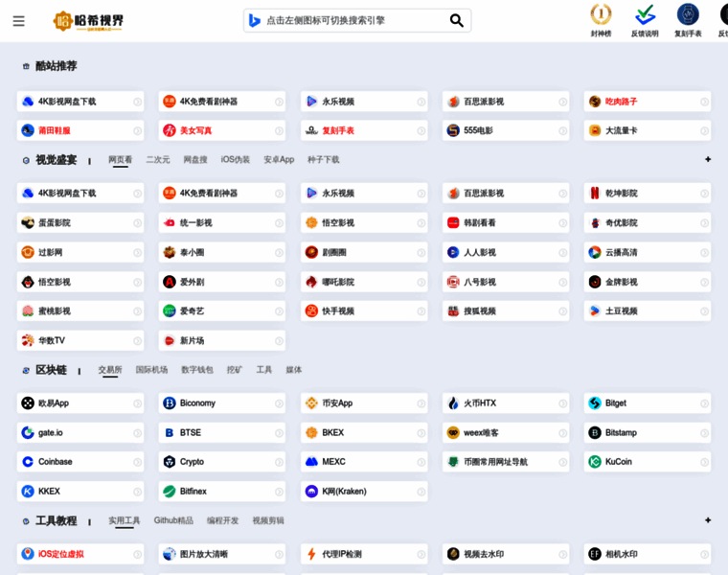Screen dimensions: 728x575
Task: Open the 莆田鞋服 link
Action: point(80,130)
